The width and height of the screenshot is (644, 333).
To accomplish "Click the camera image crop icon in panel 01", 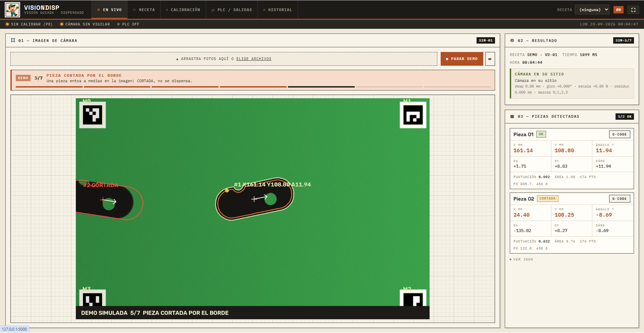I will [13, 40].
